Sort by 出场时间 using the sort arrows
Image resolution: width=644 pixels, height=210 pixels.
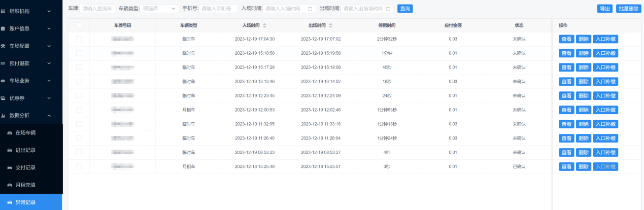click(x=331, y=25)
